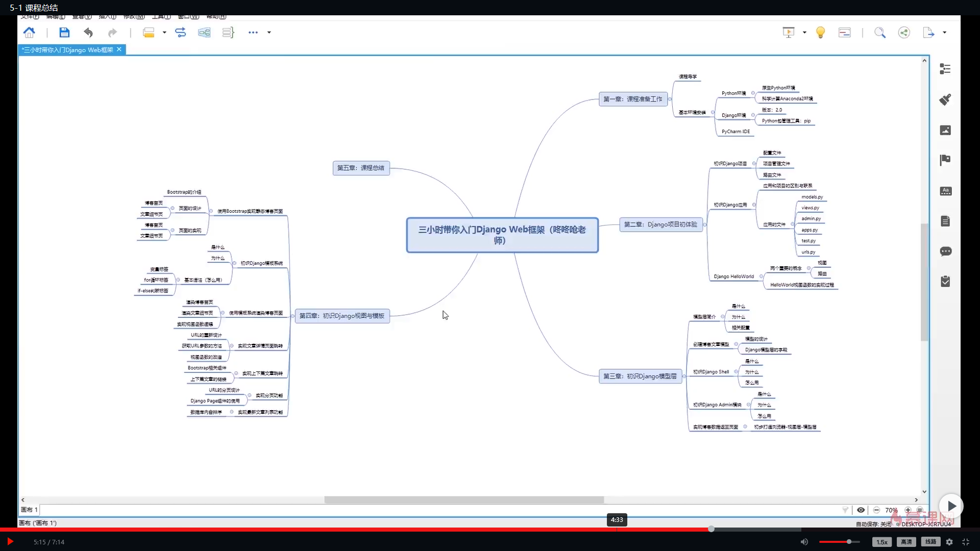980x551 pixels.
Task: Click the Summary bracket icon
Action: pyautogui.click(x=228, y=33)
